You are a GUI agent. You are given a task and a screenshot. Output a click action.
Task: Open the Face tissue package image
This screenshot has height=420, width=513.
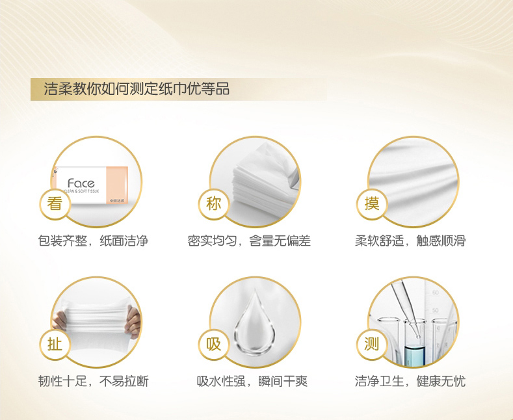(x=96, y=182)
